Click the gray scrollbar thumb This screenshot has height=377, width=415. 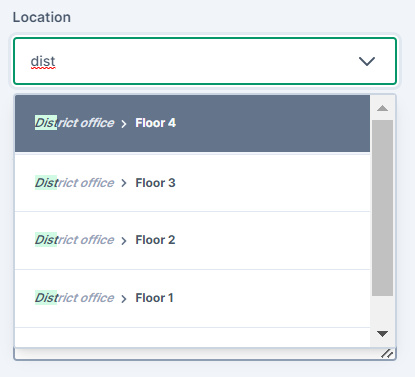pyautogui.click(x=382, y=208)
